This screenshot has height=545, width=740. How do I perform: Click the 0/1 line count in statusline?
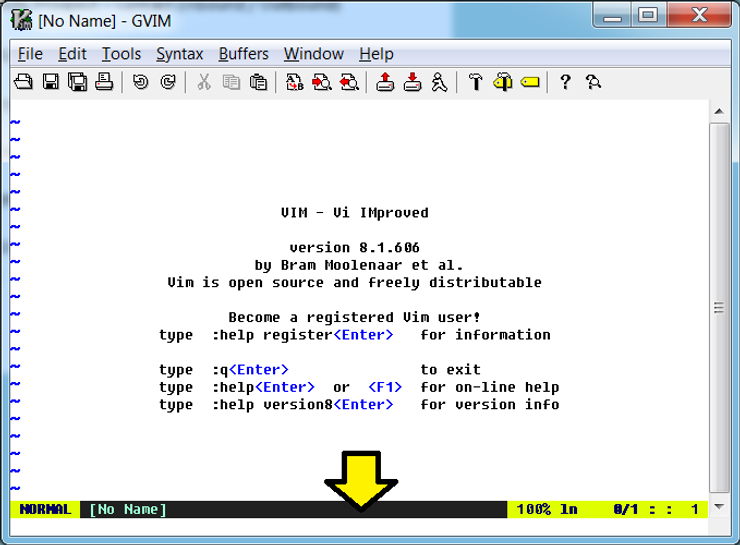point(625,509)
